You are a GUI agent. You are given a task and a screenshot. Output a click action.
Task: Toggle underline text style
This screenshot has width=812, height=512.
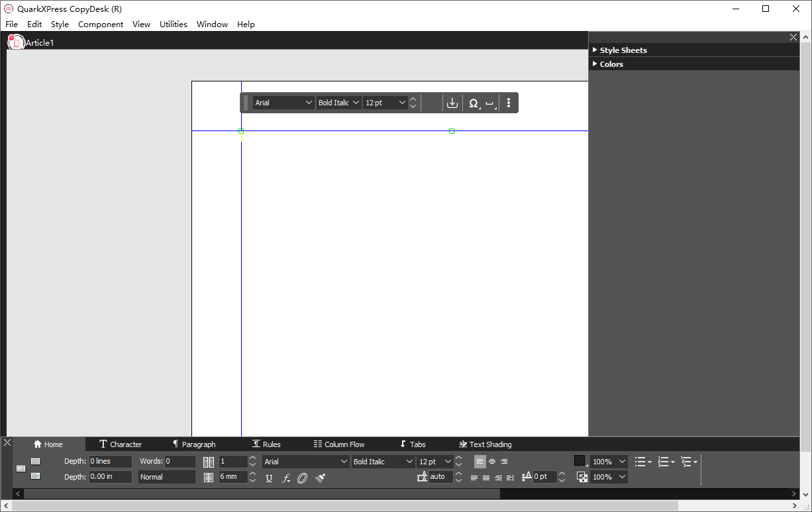(x=269, y=478)
